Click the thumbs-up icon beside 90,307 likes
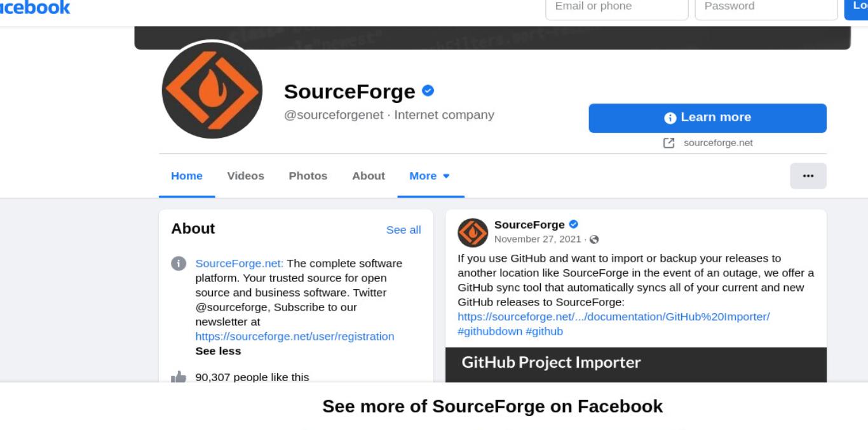 179,377
